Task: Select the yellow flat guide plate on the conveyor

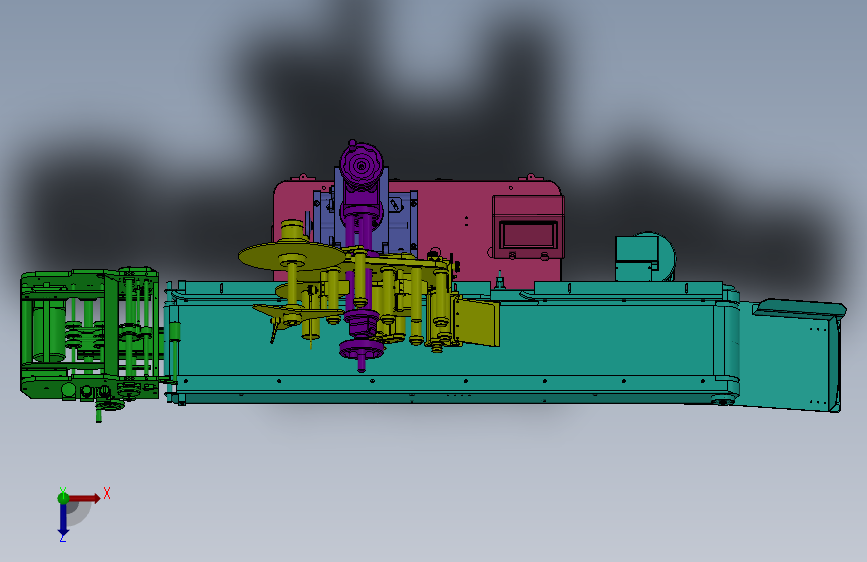Action: pos(478,322)
